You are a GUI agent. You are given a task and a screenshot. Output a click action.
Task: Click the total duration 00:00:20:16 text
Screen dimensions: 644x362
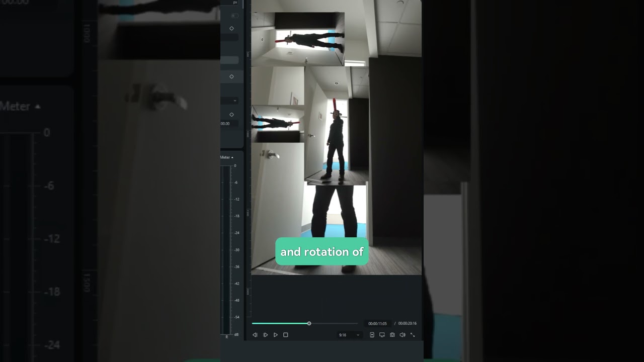[x=408, y=324]
